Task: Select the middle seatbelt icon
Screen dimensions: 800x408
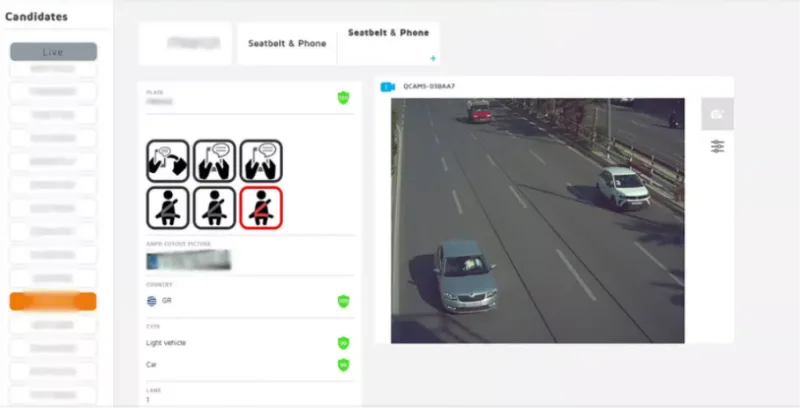Action: [214, 208]
